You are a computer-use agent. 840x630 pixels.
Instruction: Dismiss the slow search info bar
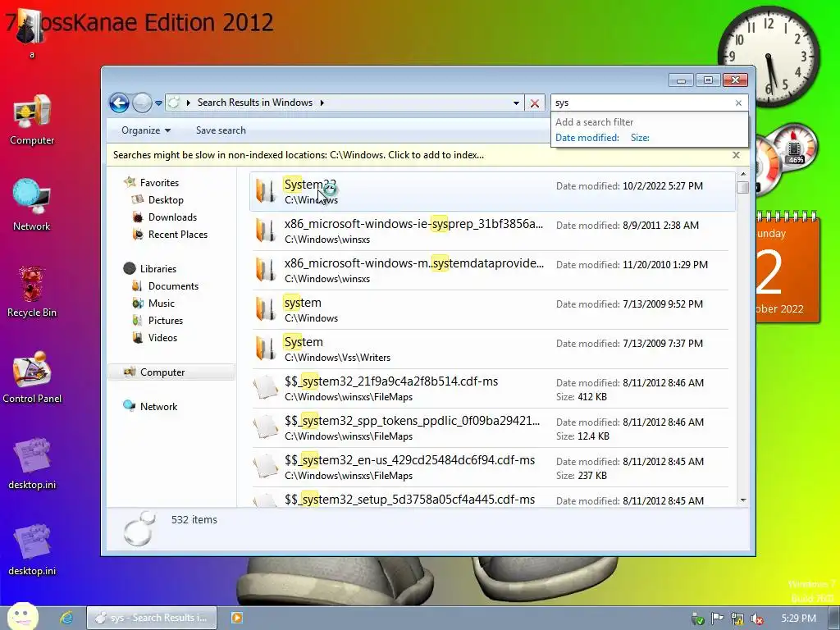(x=736, y=155)
